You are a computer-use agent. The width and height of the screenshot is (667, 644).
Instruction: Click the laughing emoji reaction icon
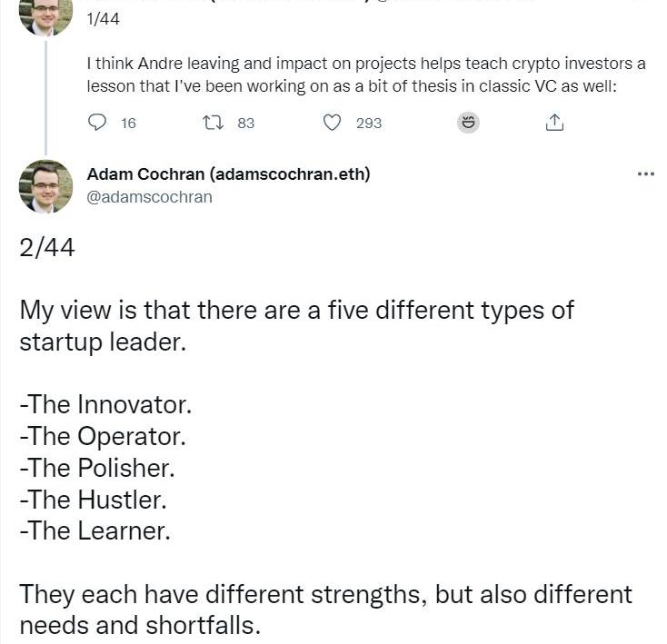coord(468,123)
